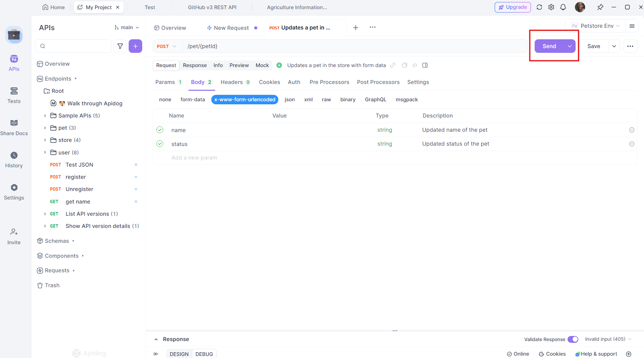Viewport: 644px width, 358px height.
Task: Select x-www-form-urlencoded body type
Action: pos(245,100)
